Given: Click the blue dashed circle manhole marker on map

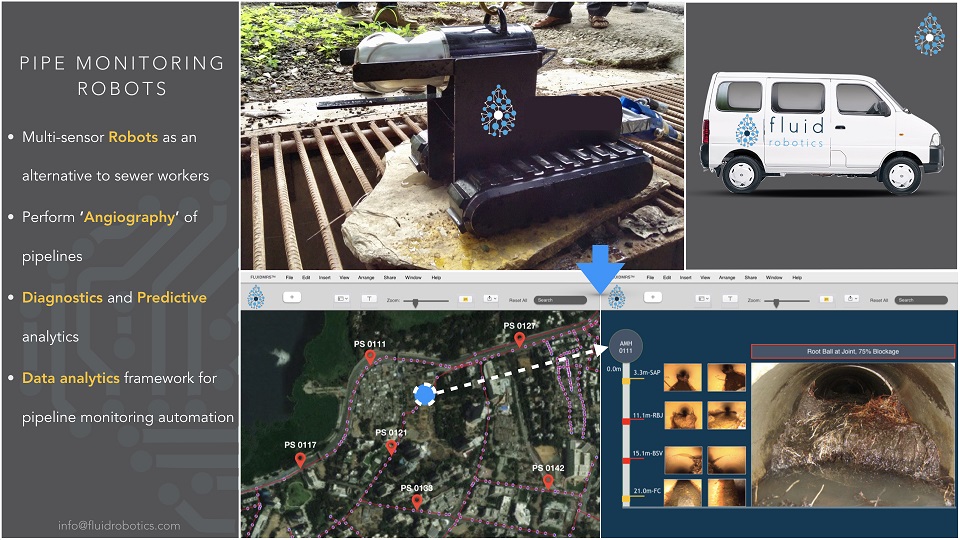Looking at the screenshot, I should tap(424, 395).
